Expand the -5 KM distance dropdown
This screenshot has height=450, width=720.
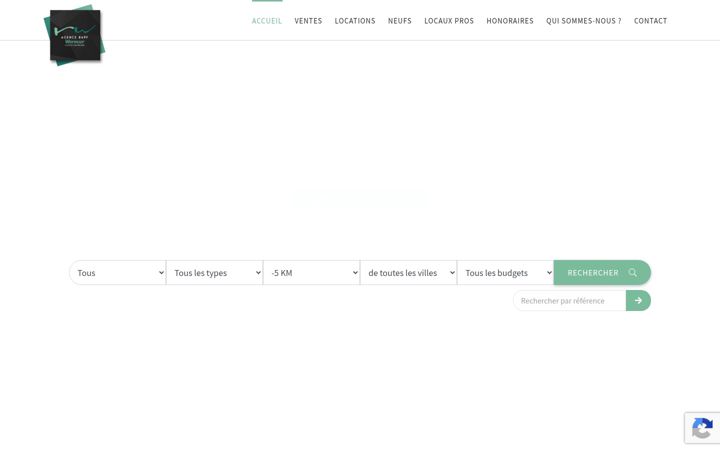tap(311, 273)
